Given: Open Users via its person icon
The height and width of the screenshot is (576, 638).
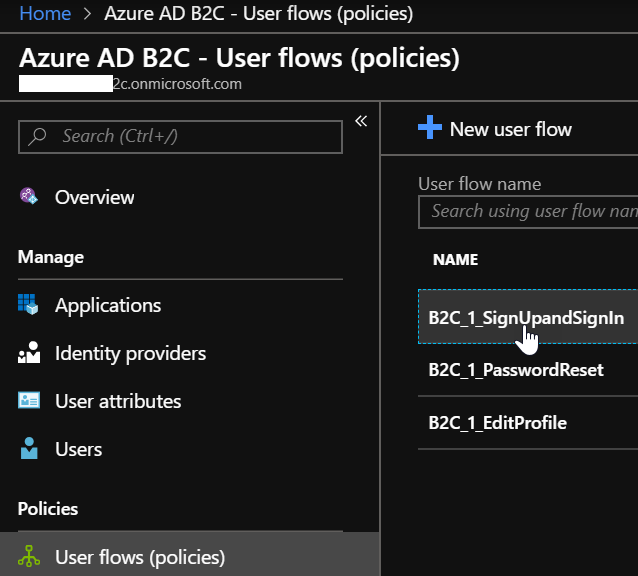Looking at the screenshot, I should click(x=28, y=449).
